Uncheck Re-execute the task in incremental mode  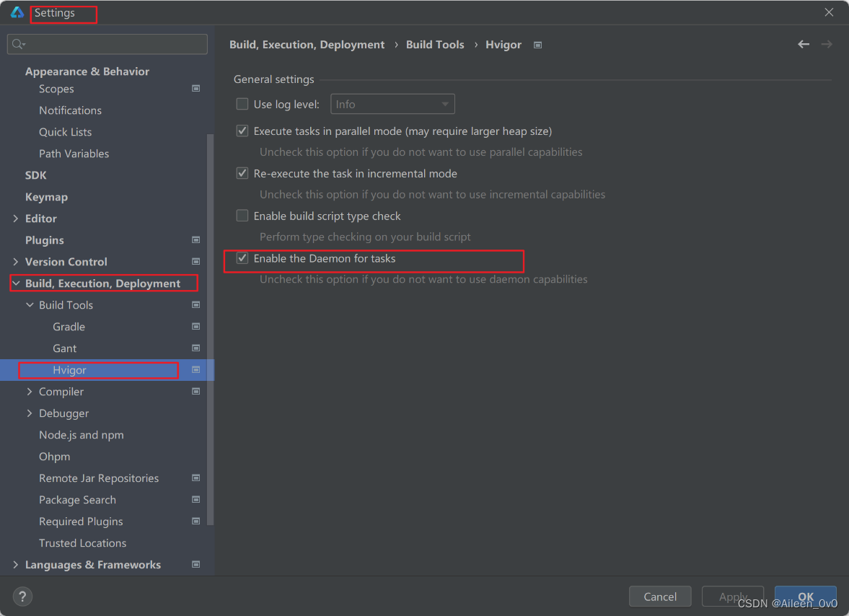point(242,173)
